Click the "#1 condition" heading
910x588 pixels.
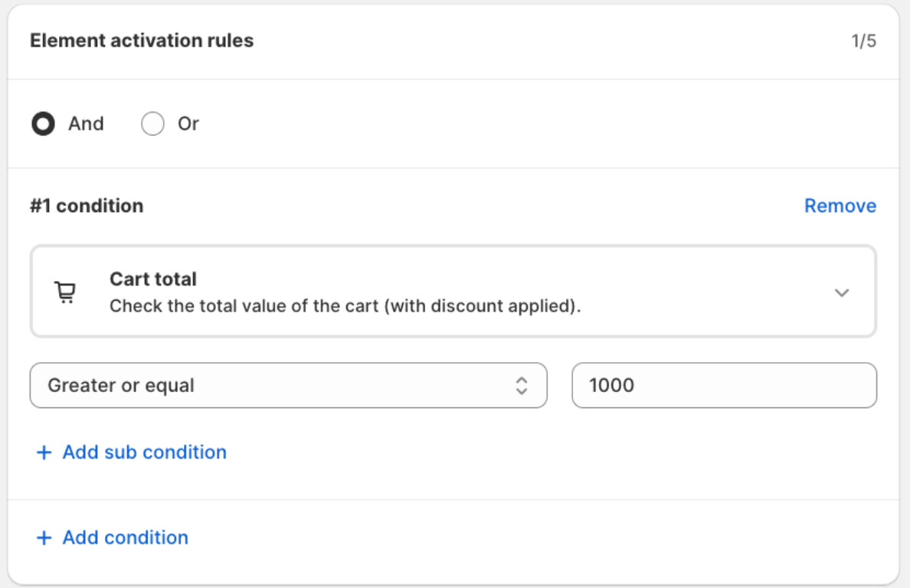pyautogui.click(x=87, y=206)
